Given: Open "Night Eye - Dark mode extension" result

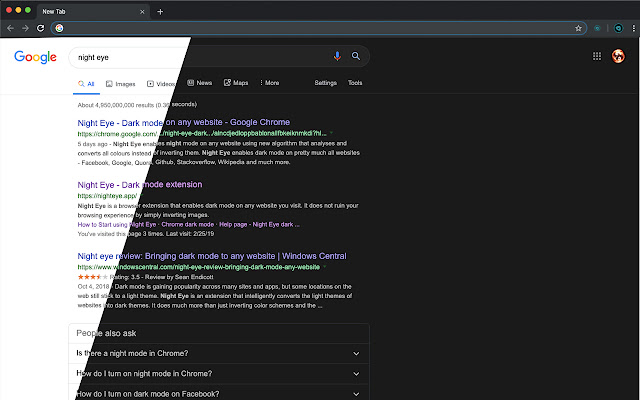Looking at the screenshot, I should pos(139,185).
